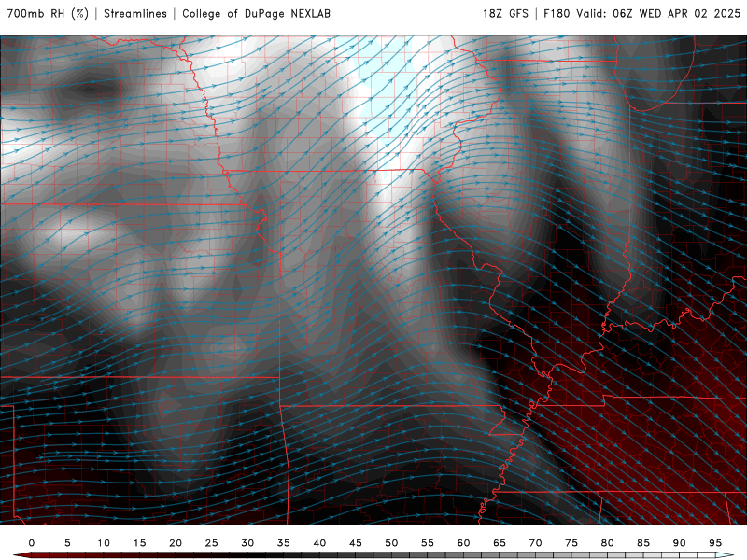Click the 95 label on the color scale

tap(715, 543)
